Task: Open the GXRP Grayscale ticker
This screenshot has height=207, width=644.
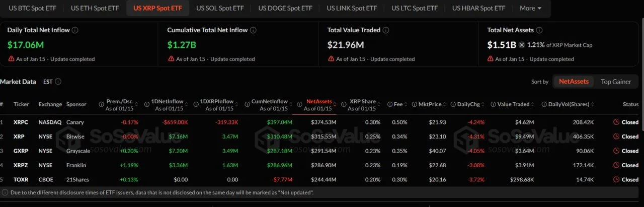Action: tap(21, 151)
